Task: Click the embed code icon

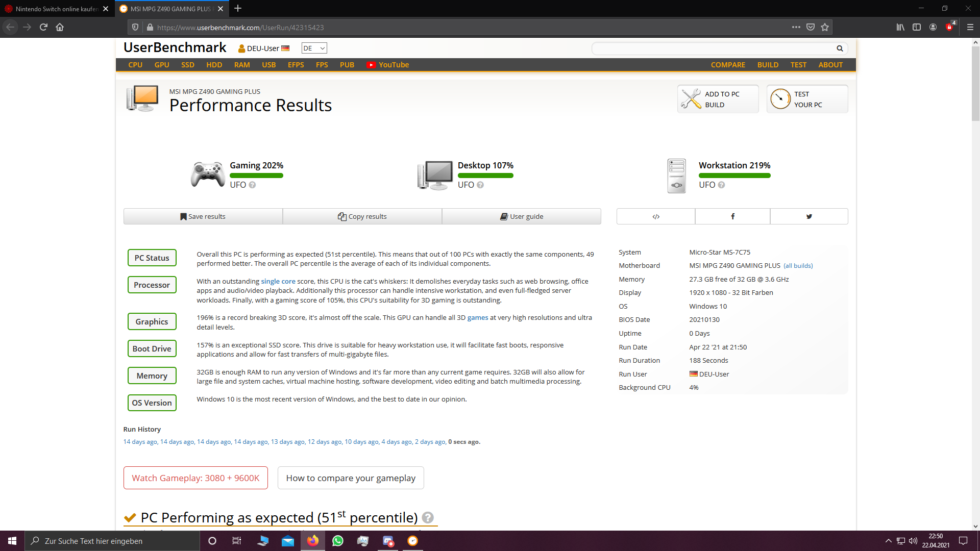Action: click(656, 216)
